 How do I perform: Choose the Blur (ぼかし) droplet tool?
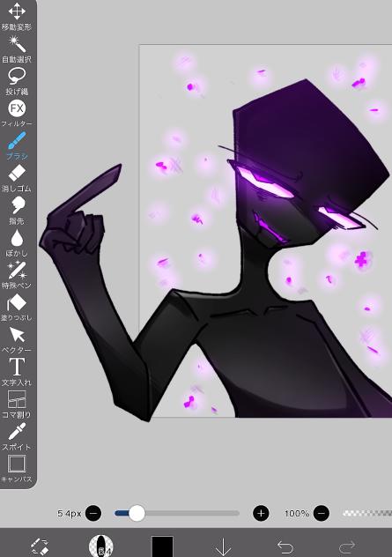coord(17,242)
